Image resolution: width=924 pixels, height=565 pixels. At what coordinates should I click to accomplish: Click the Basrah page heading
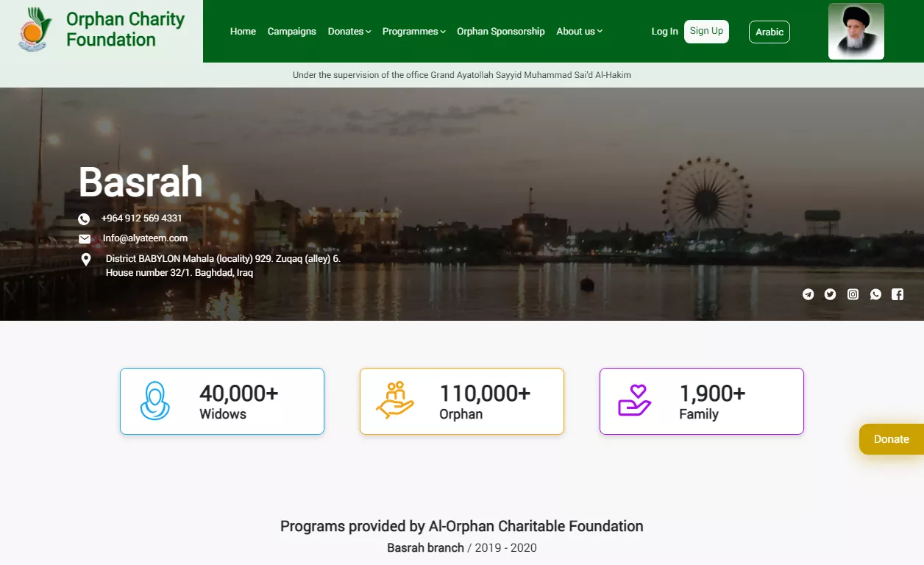coord(141,182)
